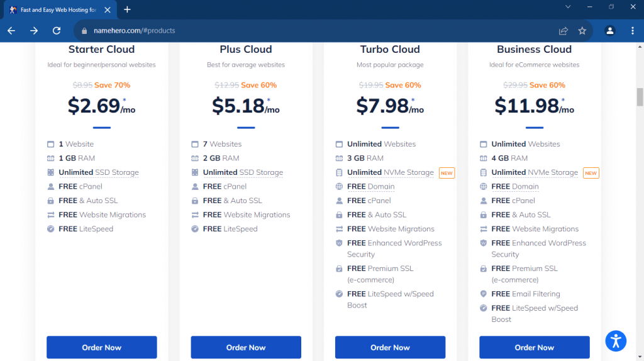Image resolution: width=644 pixels, height=361 pixels.
Task: Open the accessibility widget icon
Action: (616, 341)
